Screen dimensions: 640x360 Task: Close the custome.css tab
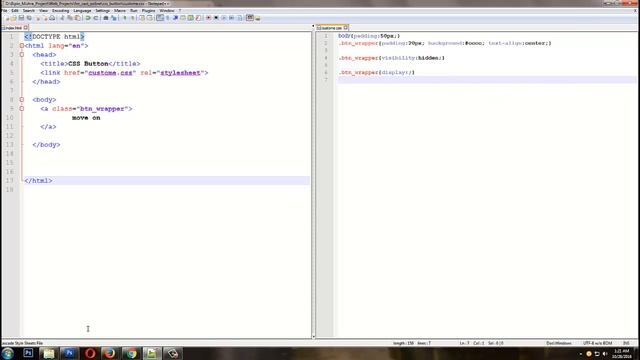[346, 28]
